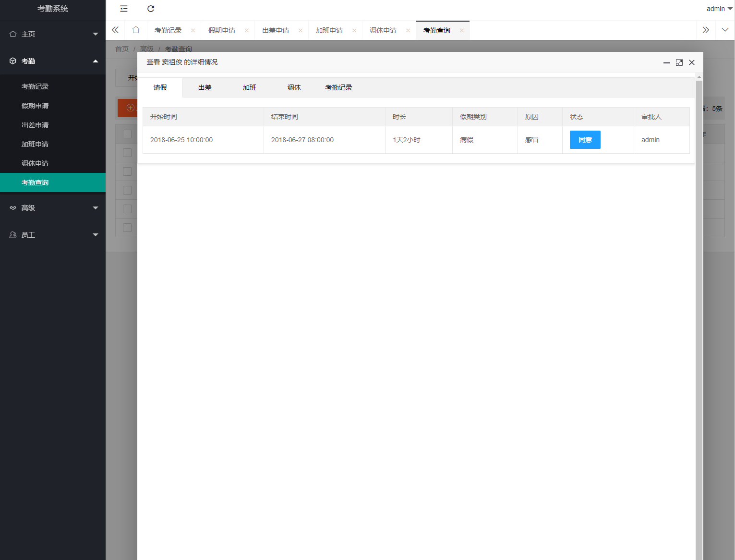Click the blue 同意 status button
The width and height of the screenshot is (735, 560).
[585, 140]
